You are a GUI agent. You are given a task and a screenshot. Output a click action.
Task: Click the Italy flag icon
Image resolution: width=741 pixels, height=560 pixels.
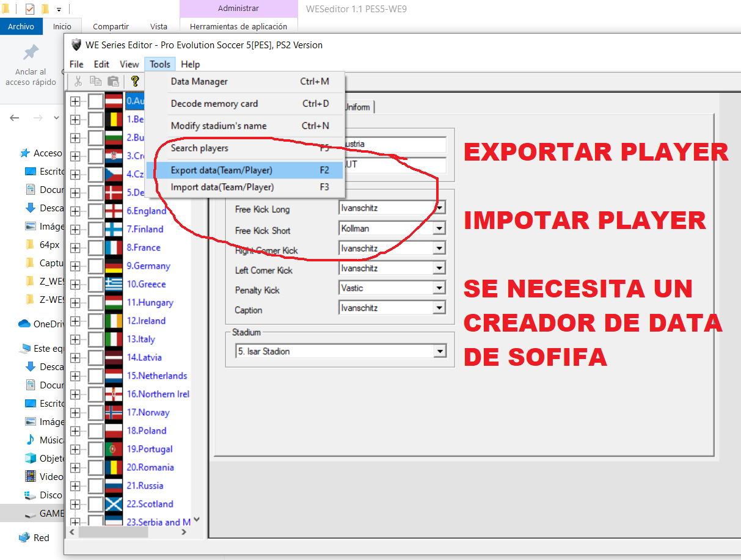coord(114,339)
